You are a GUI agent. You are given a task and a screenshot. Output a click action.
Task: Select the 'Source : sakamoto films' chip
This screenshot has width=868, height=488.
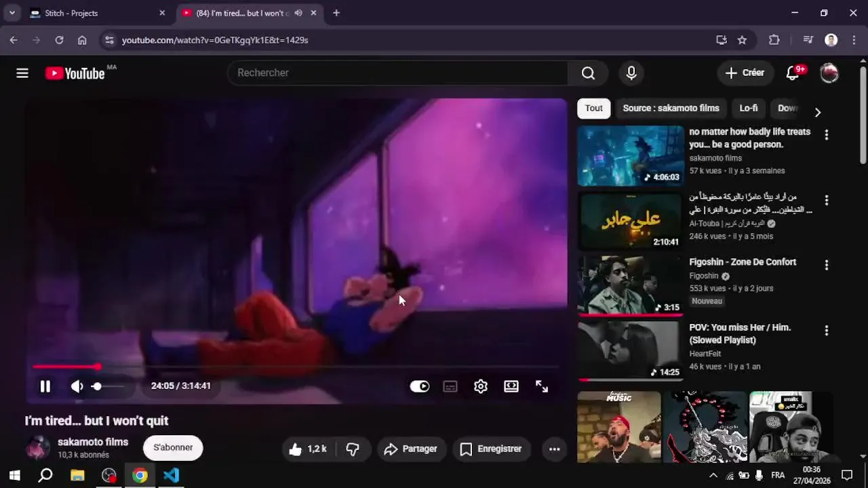[x=671, y=108]
